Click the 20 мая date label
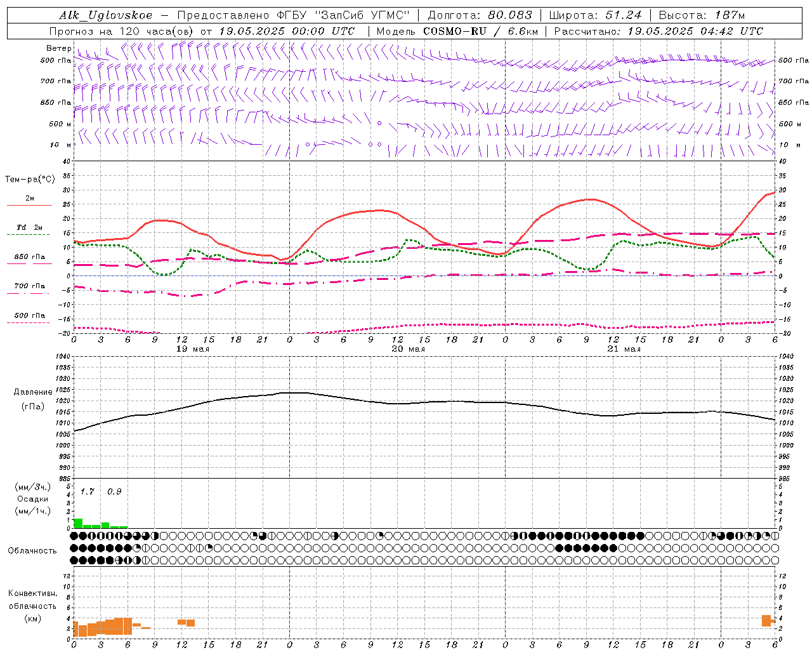The image size is (812, 650). pos(409,349)
